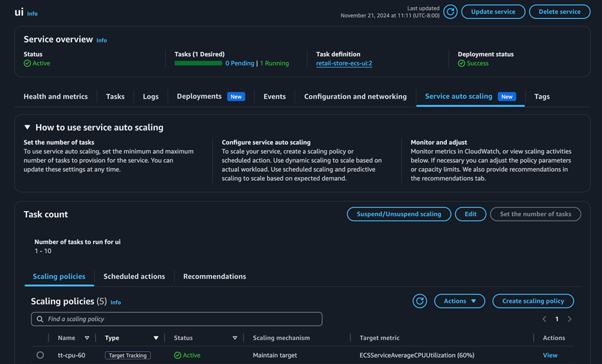Click the green tasks progress bar
Viewport: 602px width, 364px height.
[198, 64]
